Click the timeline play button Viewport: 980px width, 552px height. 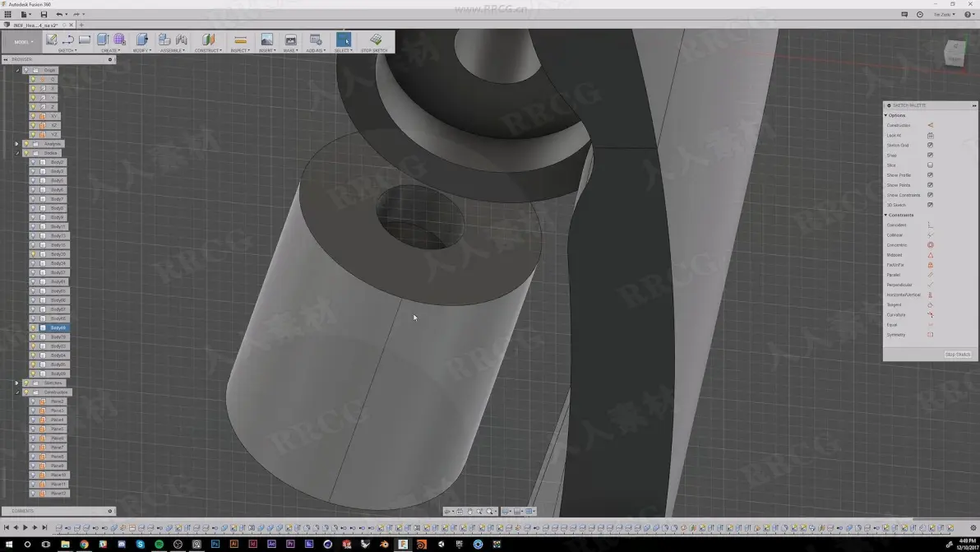tap(25, 528)
